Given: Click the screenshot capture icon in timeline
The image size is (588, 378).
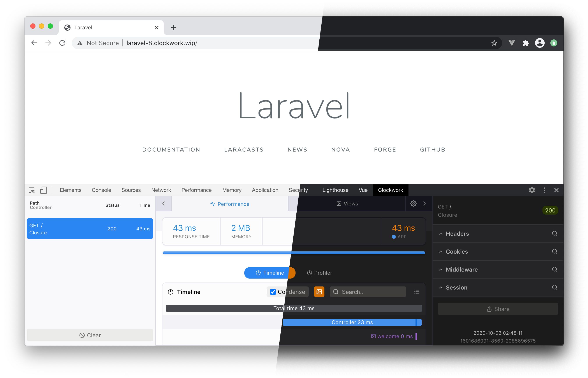Looking at the screenshot, I should [319, 292].
